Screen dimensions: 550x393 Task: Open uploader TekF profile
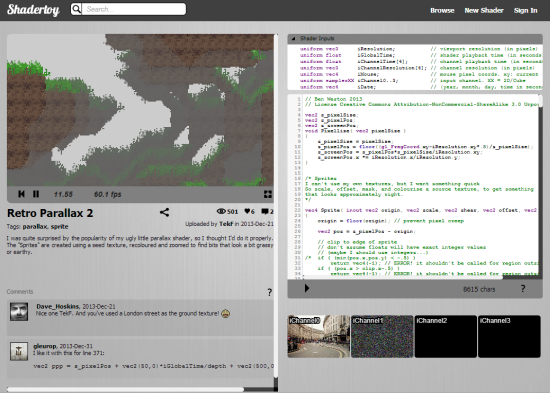tap(226, 224)
